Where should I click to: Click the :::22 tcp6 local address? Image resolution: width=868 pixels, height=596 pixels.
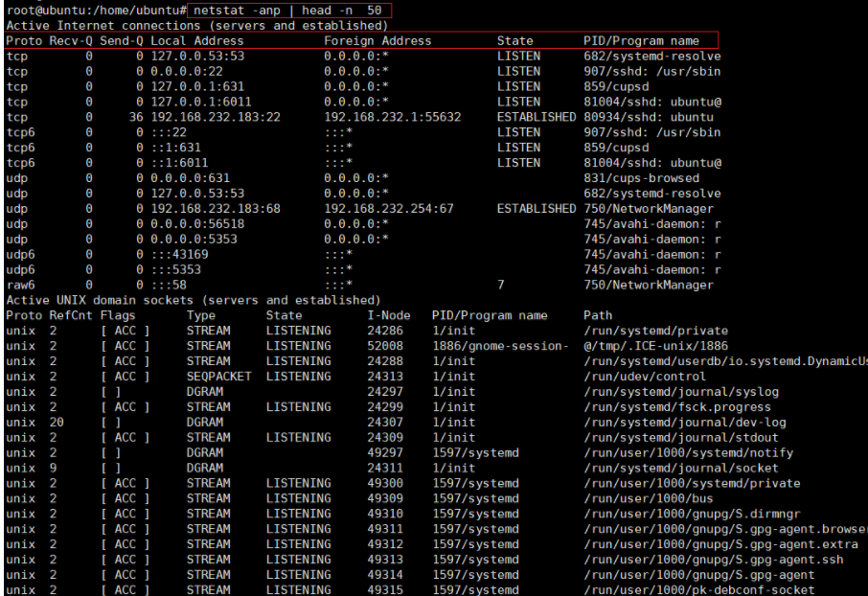pos(169,132)
